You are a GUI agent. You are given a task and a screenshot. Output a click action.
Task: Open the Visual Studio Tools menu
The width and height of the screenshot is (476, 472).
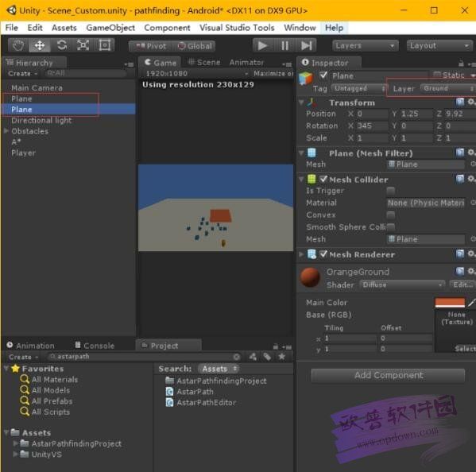(x=237, y=28)
